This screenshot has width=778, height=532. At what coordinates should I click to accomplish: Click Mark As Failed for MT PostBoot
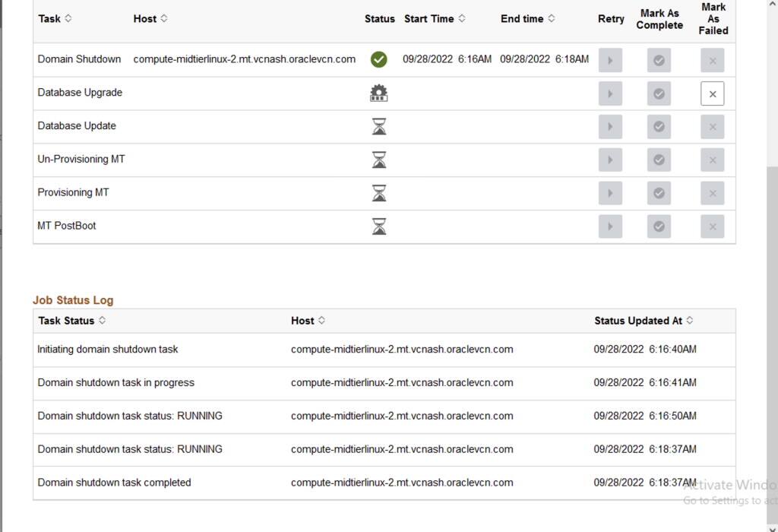(x=712, y=226)
